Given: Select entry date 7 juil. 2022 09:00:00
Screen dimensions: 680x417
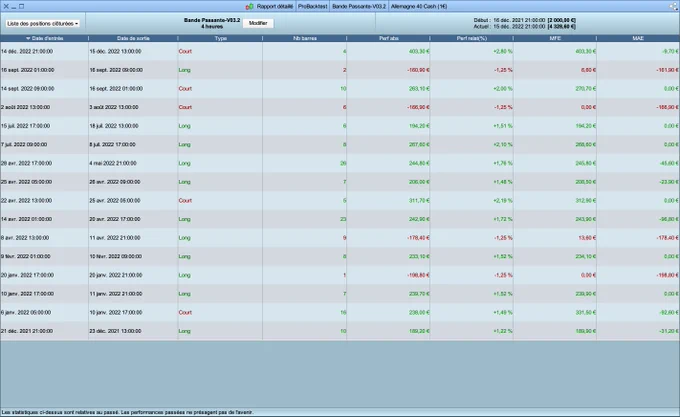Looking at the screenshot, I should [24, 145].
